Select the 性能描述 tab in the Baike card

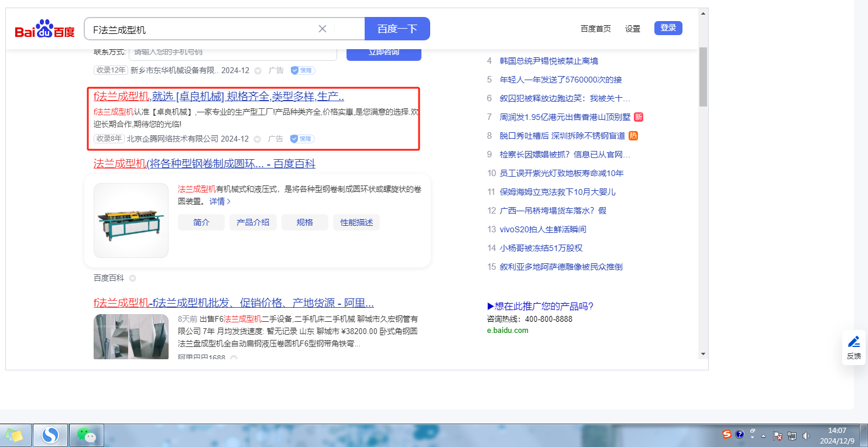click(x=356, y=222)
